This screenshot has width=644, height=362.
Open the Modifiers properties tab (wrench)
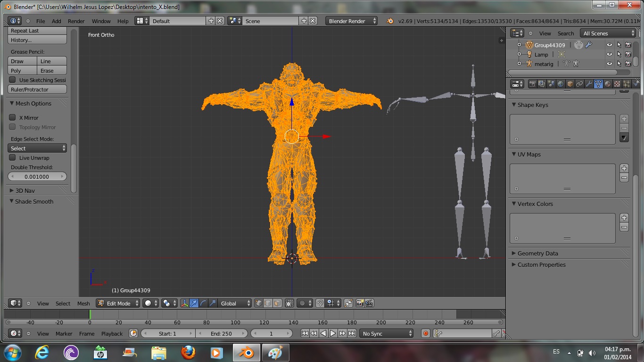coord(588,84)
